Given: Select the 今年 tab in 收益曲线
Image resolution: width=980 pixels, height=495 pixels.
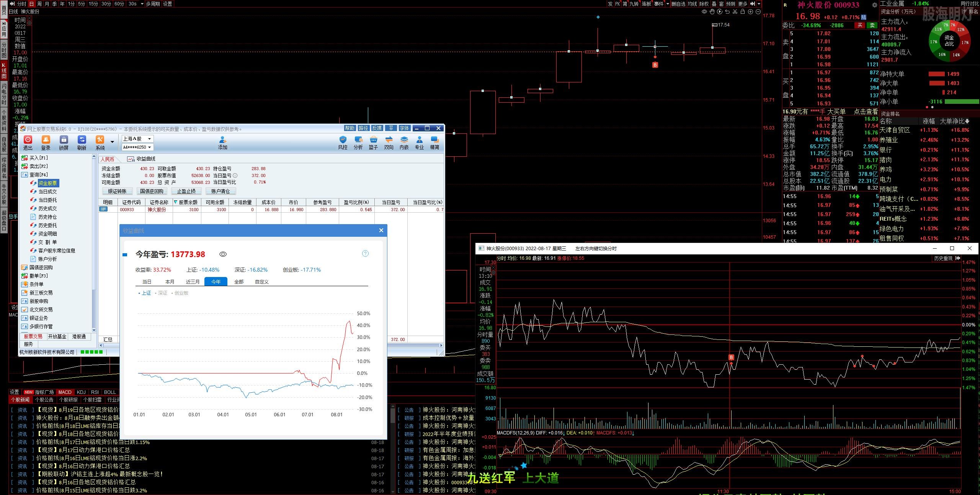Looking at the screenshot, I should coord(216,282).
